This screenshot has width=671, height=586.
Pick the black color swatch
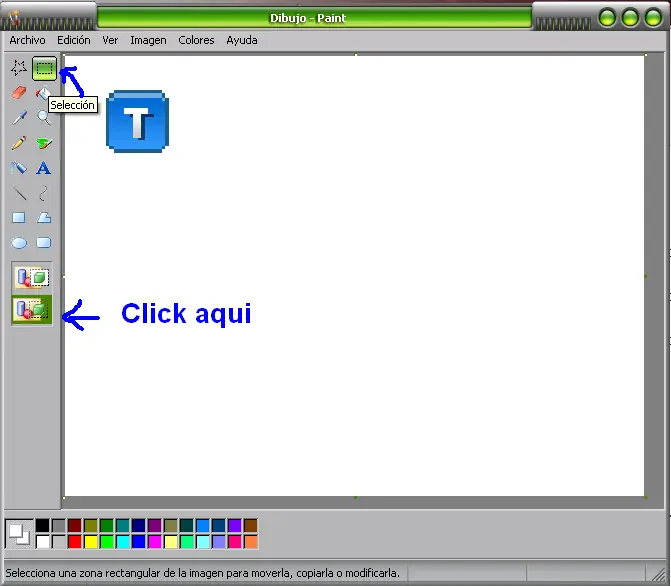42,525
